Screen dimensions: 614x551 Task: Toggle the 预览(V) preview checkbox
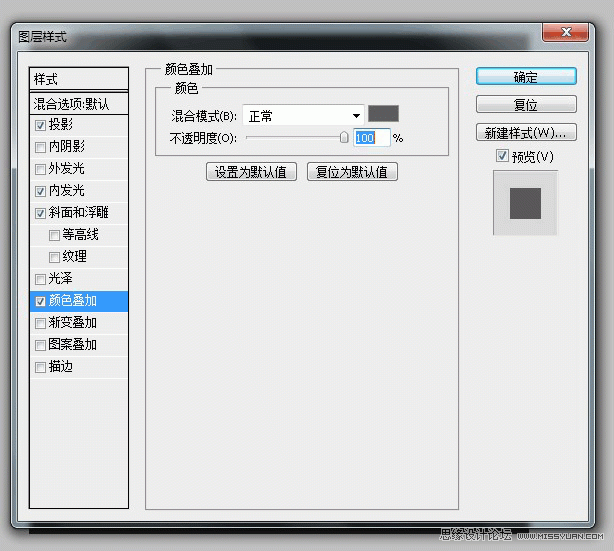[x=502, y=155]
